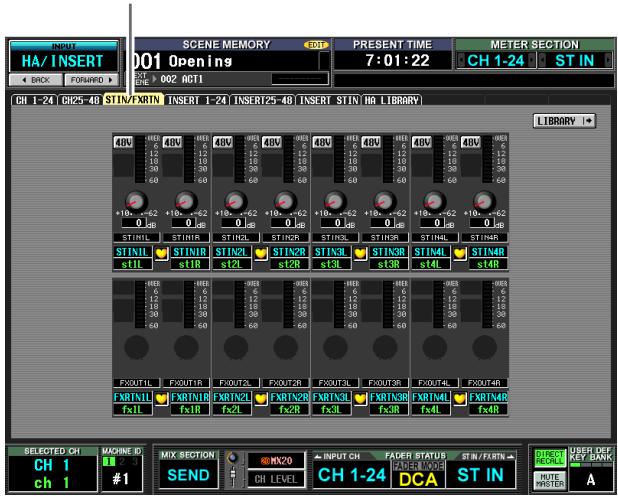This screenshot has width=618, height=498.
Task: Toggle the stereo pair heart for FXRTN3
Action: tap(360, 399)
